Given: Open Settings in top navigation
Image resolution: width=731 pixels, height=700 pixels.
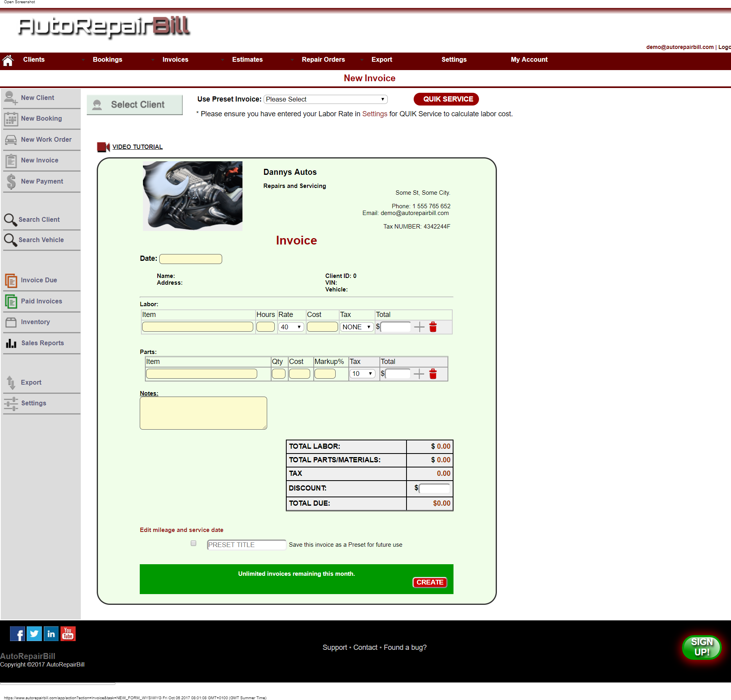Looking at the screenshot, I should pos(454,60).
